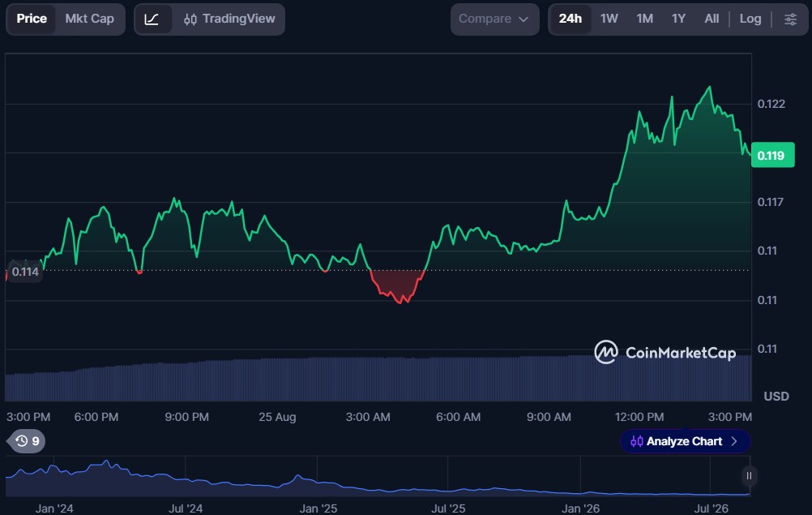Screen dimensions: 812x515
Task: Click the red dip in the price line
Action: point(398,286)
